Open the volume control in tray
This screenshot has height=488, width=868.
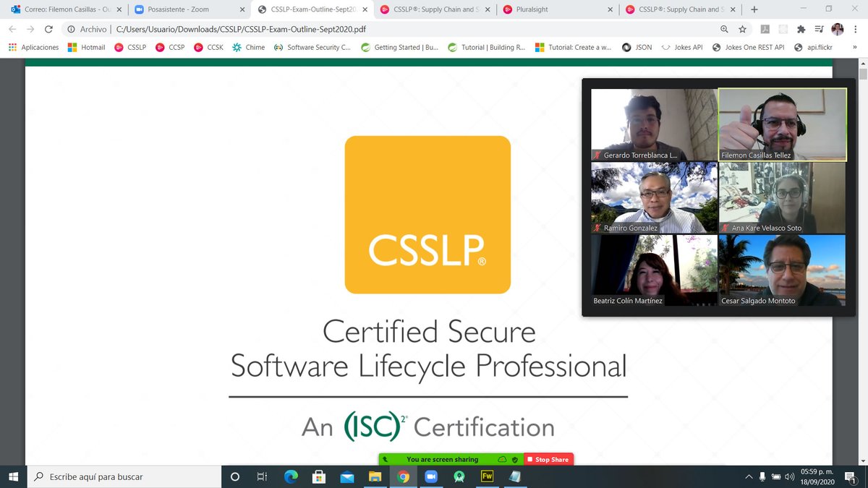[789, 476]
